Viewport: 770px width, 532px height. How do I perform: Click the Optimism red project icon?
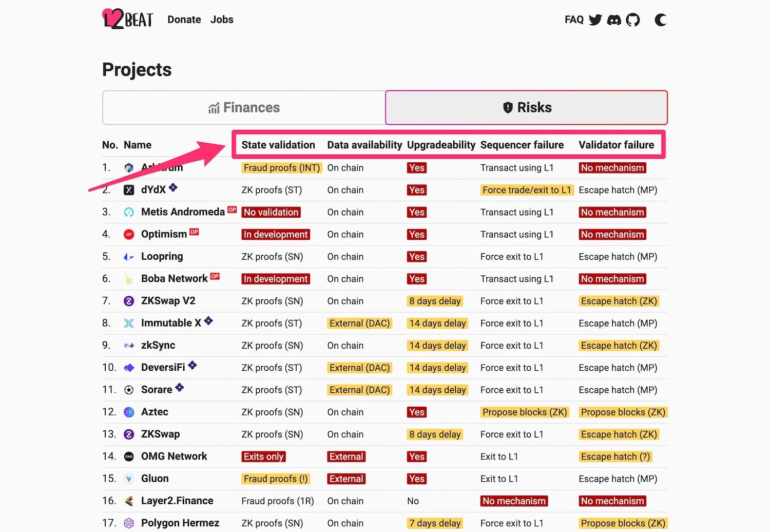129,235
